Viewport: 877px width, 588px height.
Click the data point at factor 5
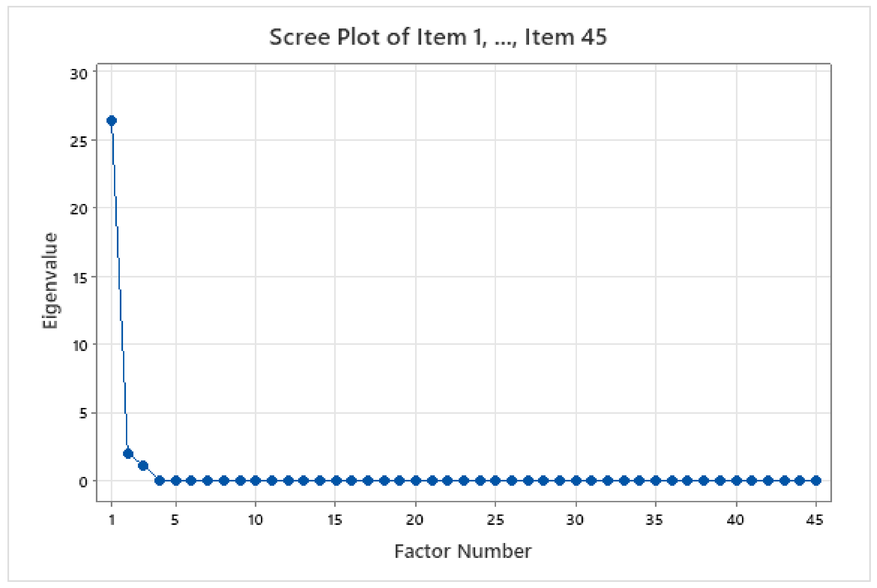pyautogui.click(x=176, y=480)
